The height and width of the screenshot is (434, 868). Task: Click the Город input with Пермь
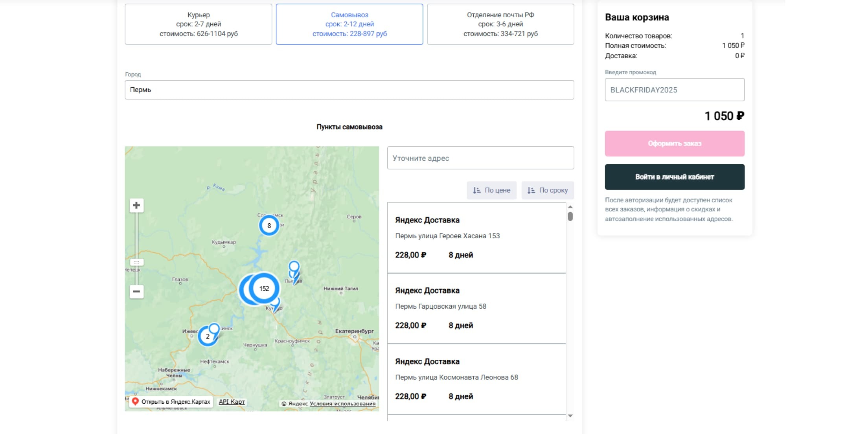pos(349,90)
